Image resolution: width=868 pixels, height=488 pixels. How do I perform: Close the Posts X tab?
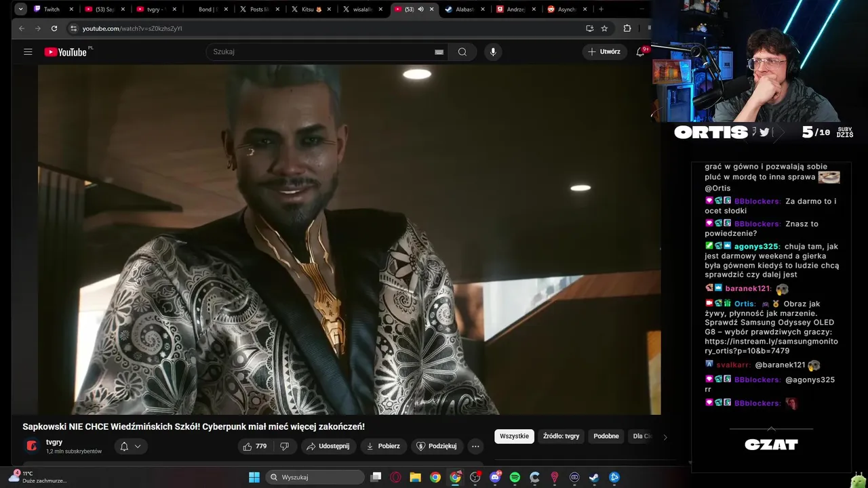[277, 9]
